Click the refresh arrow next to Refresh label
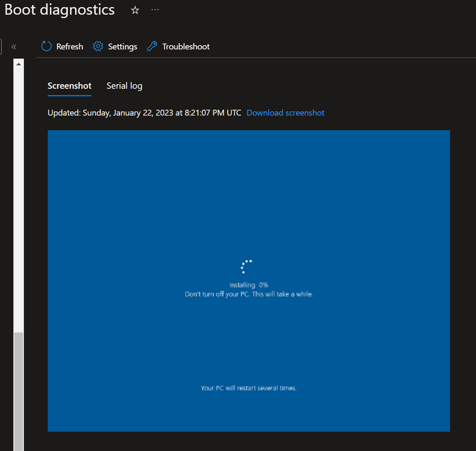476x451 pixels. click(x=46, y=46)
